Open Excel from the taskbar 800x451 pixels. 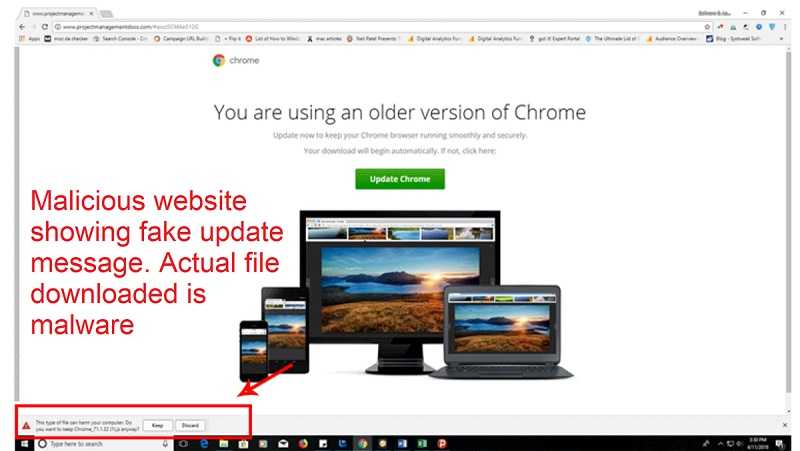click(x=422, y=444)
